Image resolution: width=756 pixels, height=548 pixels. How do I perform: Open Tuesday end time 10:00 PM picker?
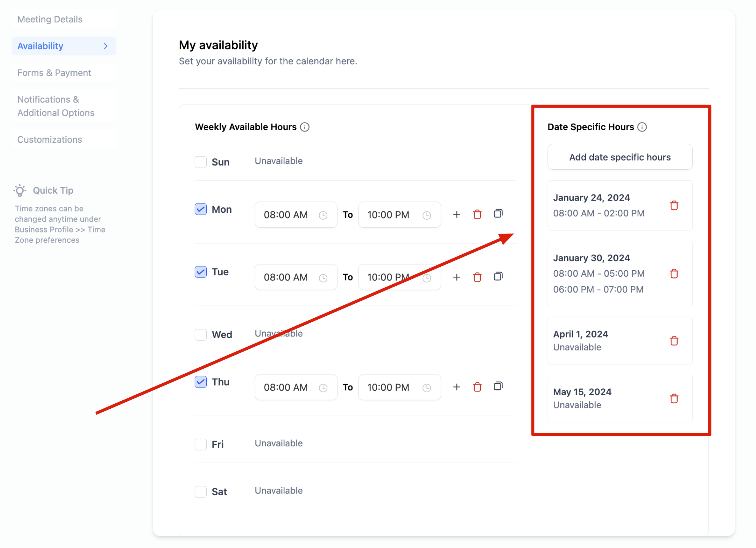click(399, 277)
